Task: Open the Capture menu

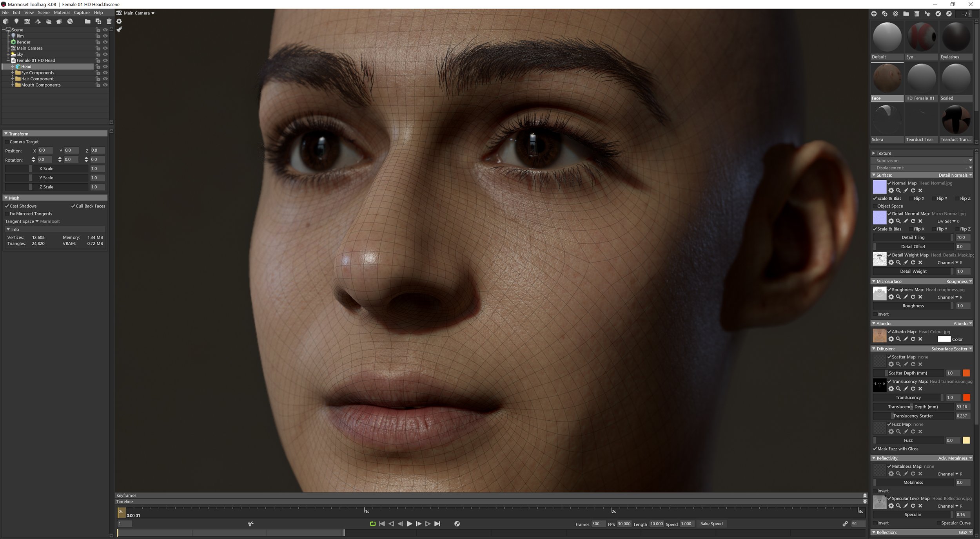Action: click(82, 13)
